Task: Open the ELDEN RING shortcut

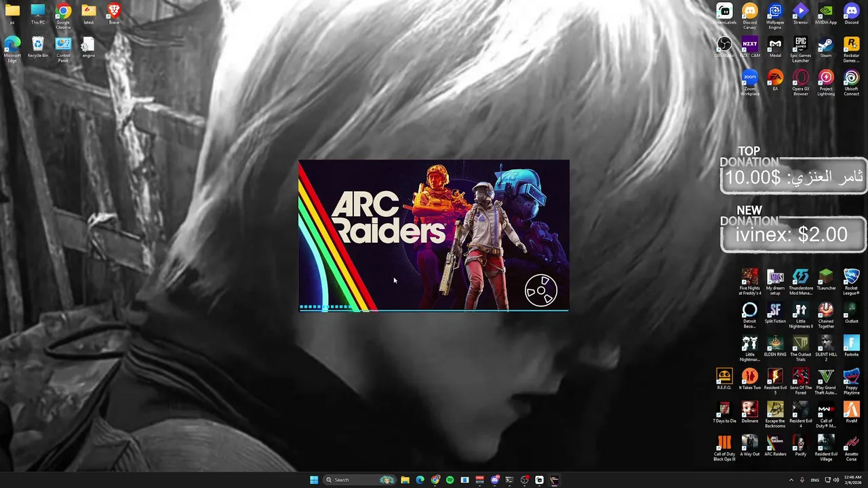Action: [x=775, y=346]
